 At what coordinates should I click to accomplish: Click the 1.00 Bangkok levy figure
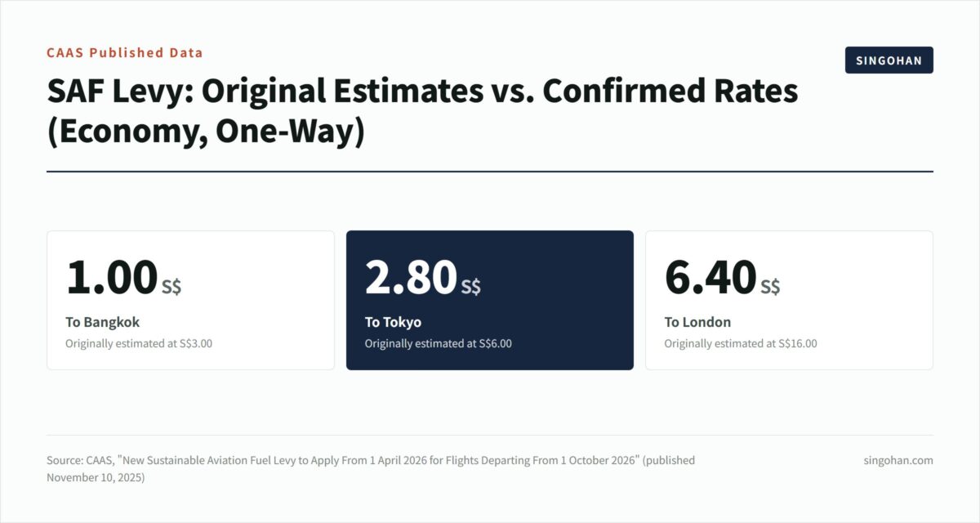pos(111,277)
